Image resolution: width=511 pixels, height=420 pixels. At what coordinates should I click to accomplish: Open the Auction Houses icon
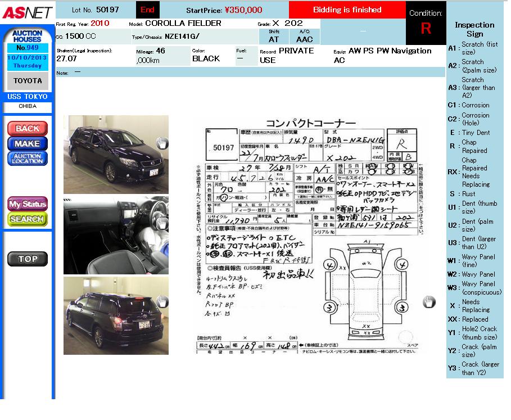tap(27, 37)
